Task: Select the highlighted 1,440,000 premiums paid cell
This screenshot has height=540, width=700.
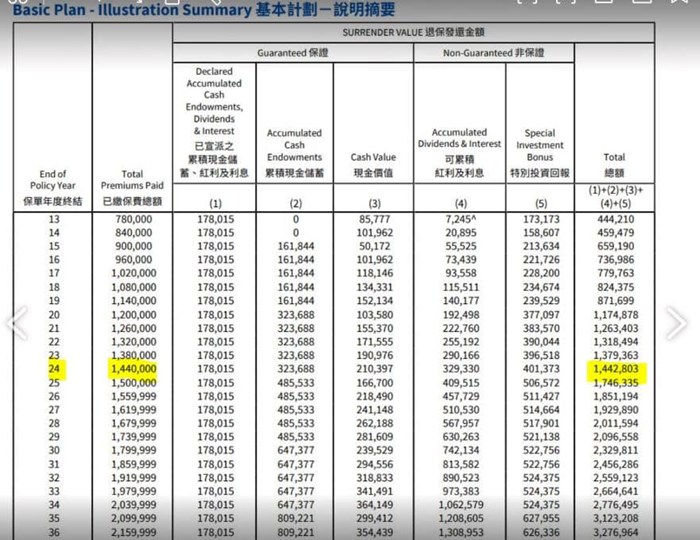Action: point(132,368)
